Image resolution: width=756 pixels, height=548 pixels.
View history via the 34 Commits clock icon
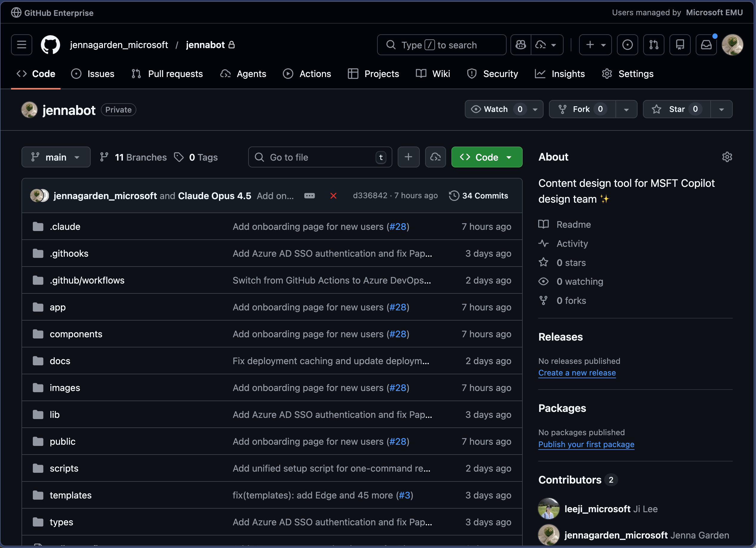(454, 196)
